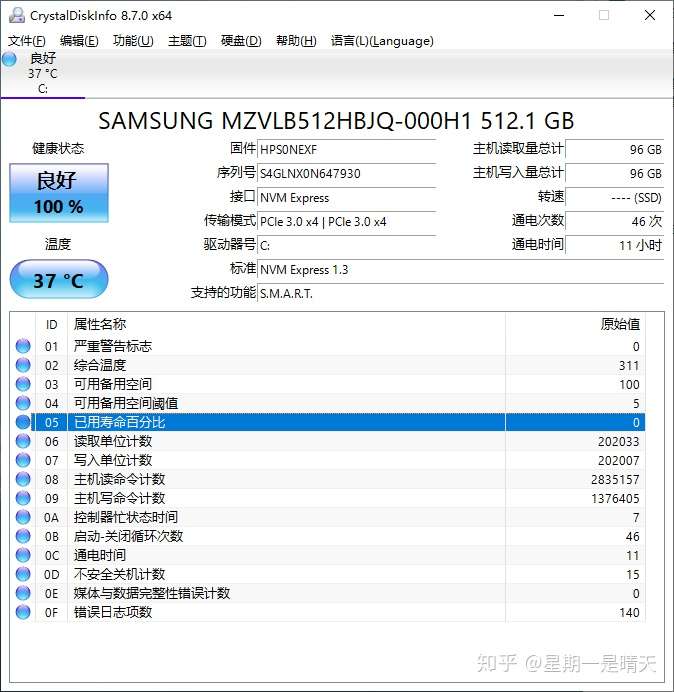Select the C: drive tab showing 良好 37 °C
This screenshot has width=674, height=692.
click(43, 73)
